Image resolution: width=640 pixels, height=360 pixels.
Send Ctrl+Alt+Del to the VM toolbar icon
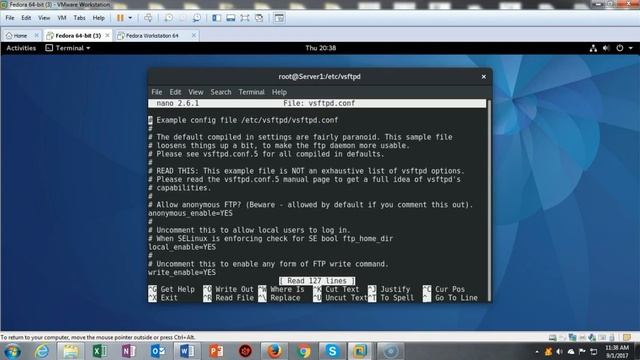[148, 18]
